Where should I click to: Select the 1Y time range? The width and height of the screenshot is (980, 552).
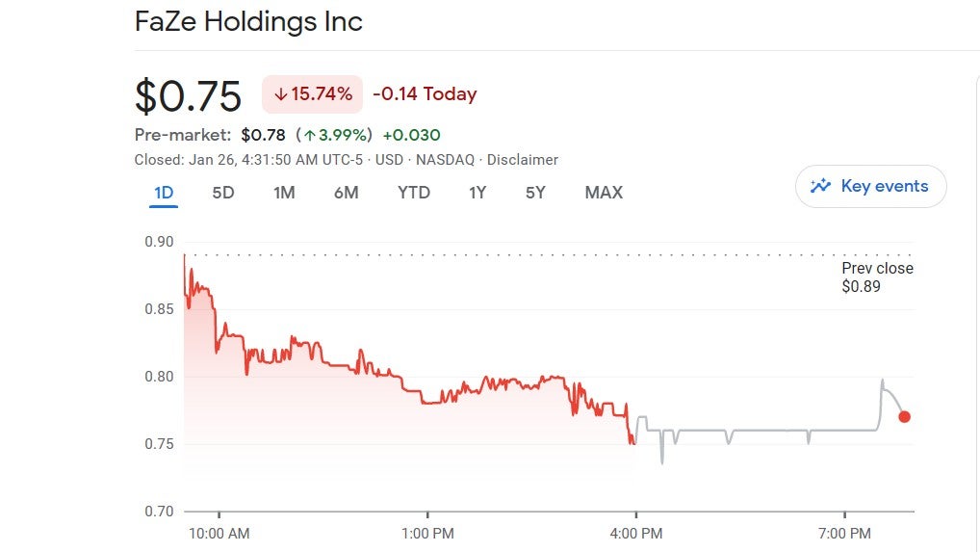pyautogui.click(x=477, y=193)
